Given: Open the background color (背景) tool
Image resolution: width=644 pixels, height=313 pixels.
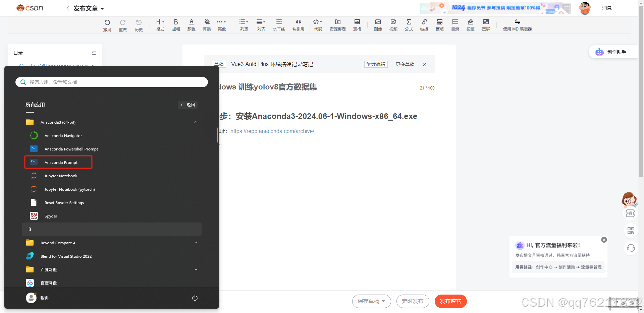Looking at the screenshot, I should (x=207, y=25).
